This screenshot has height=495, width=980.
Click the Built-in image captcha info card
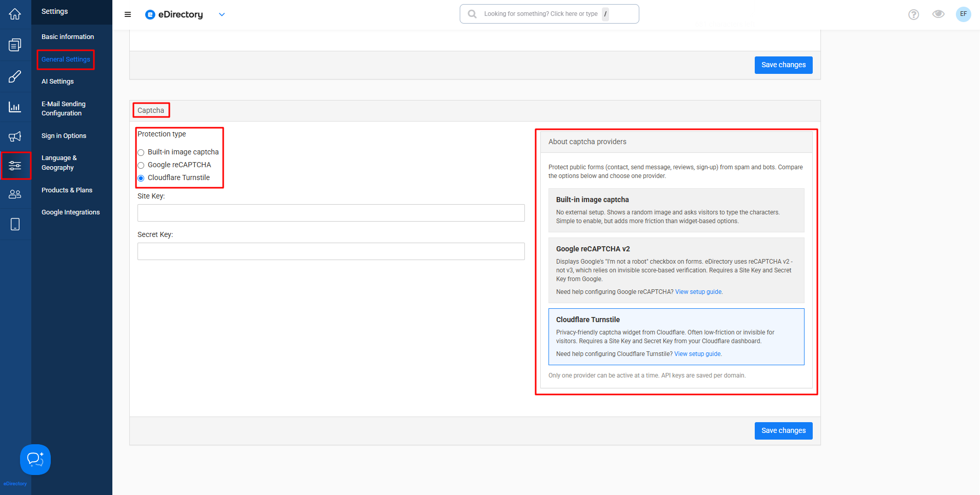[x=676, y=210]
